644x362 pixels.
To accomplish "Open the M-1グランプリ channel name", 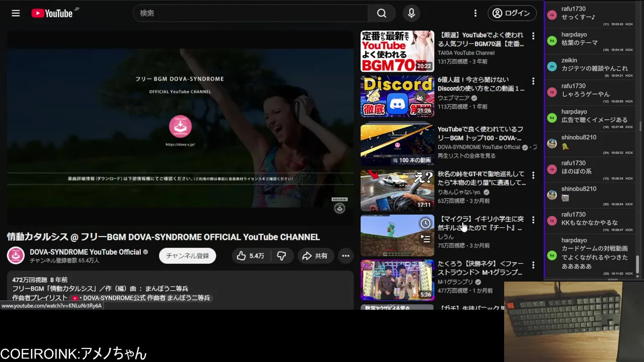I will (455, 282).
